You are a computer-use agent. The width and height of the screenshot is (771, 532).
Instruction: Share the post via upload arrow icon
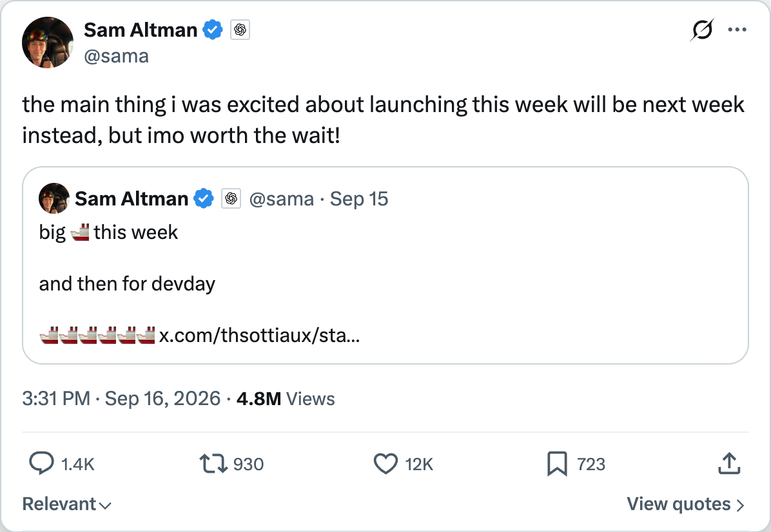[x=728, y=463]
